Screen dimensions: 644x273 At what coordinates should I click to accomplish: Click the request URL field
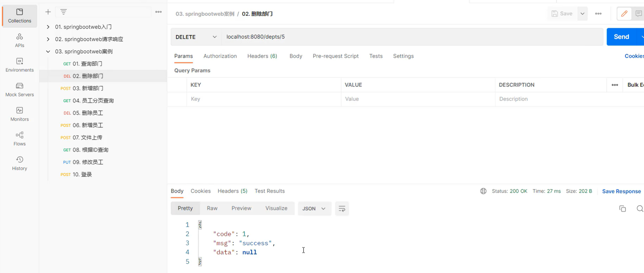[412, 37]
